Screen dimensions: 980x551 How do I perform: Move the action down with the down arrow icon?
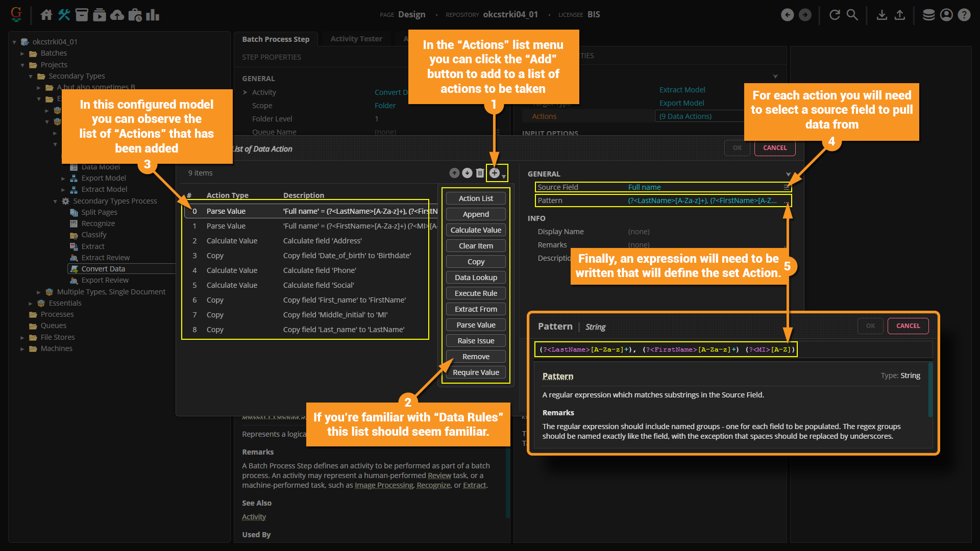click(x=467, y=173)
